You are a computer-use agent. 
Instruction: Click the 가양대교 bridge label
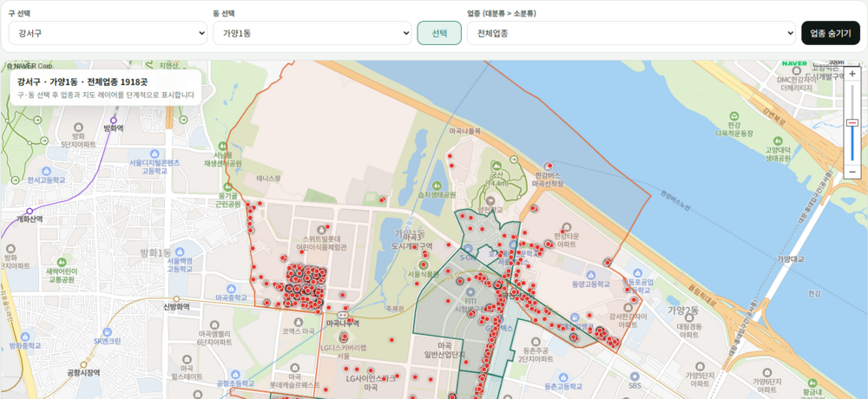coord(790,259)
